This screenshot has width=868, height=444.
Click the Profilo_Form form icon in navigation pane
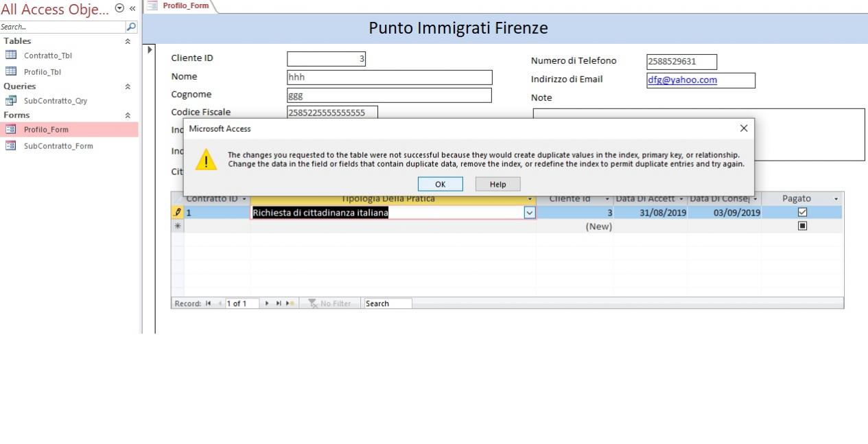(x=10, y=129)
